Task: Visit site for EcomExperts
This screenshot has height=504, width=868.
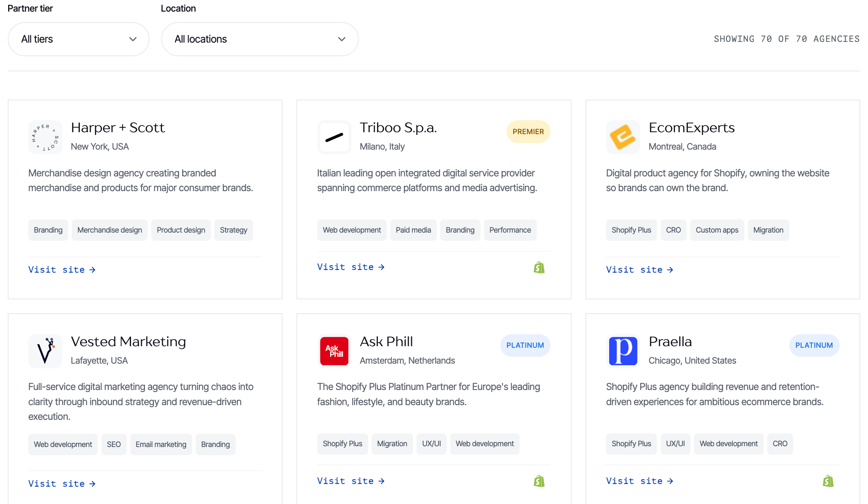Action: click(640, 270)
